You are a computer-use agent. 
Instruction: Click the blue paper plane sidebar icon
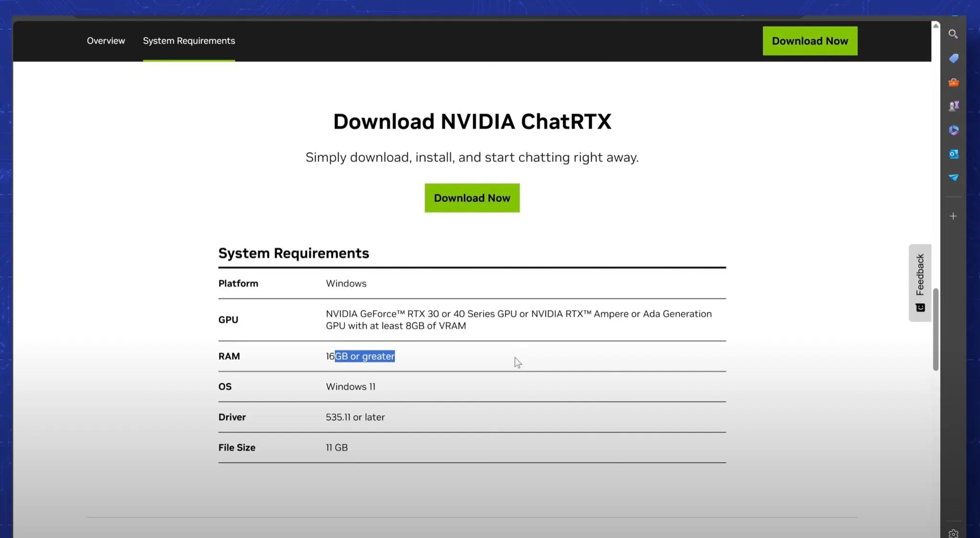[x=953, y=178]
